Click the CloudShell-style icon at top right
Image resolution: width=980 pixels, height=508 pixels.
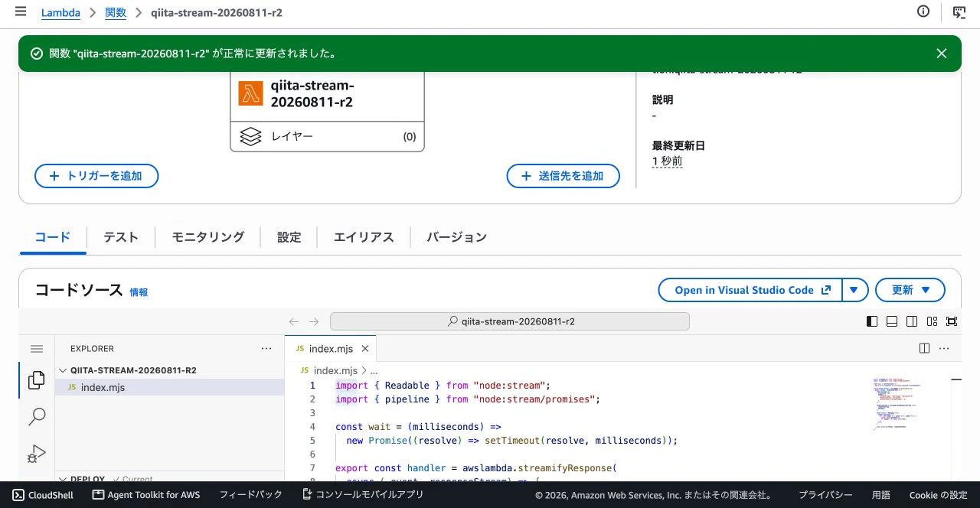[959, 11]
